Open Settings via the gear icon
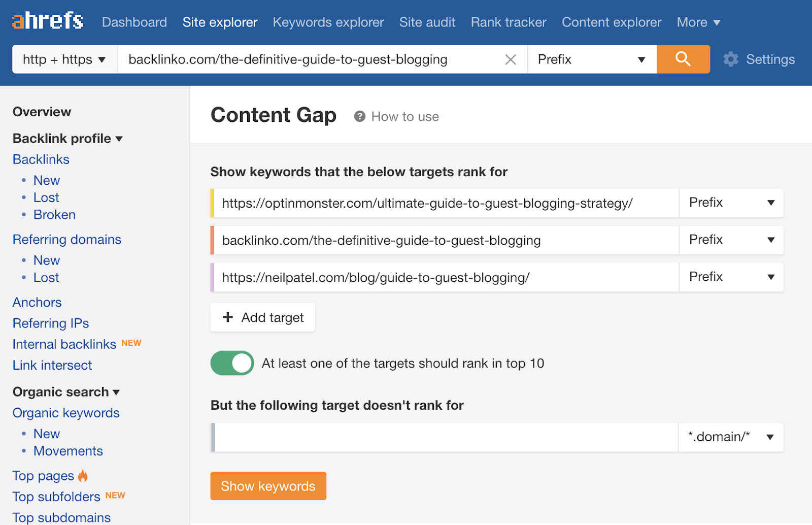Viewport: 812px width, 525px height. (x=731, y=59)
